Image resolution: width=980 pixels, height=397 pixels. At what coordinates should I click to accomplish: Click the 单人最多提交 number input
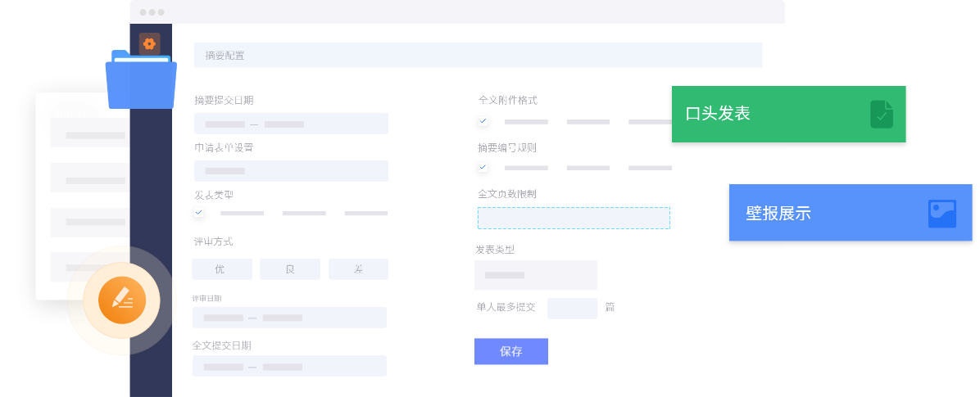[x=572, y=308]
